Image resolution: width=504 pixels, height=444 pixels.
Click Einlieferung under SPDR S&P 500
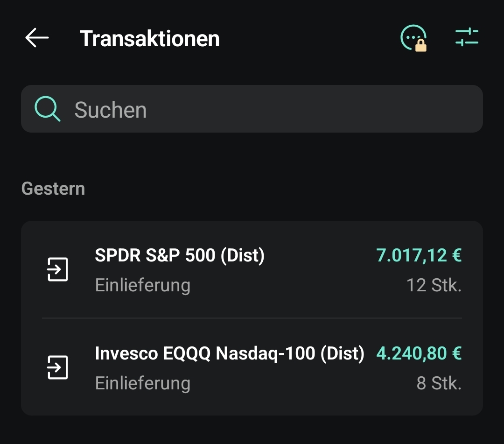click(x=142, y=285)
